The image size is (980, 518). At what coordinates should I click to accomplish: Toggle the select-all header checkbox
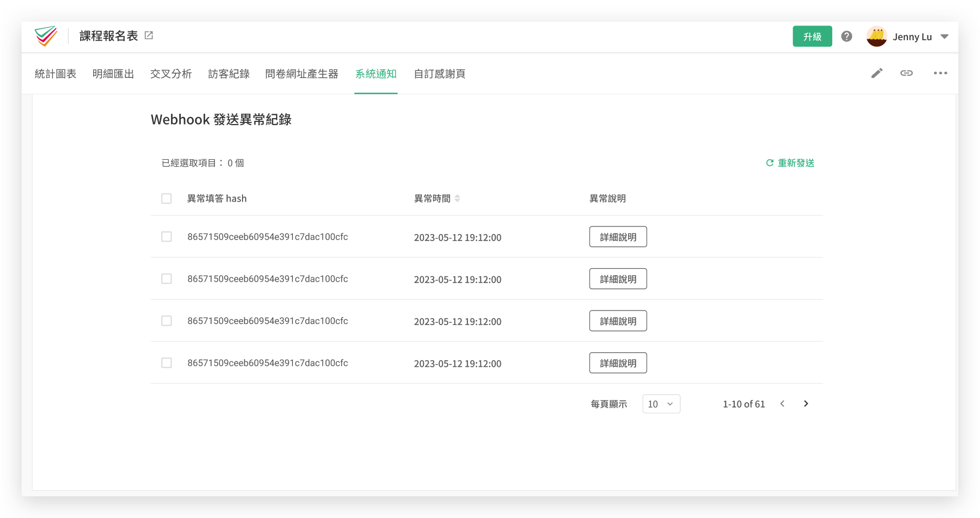click(x=166, y=198)
